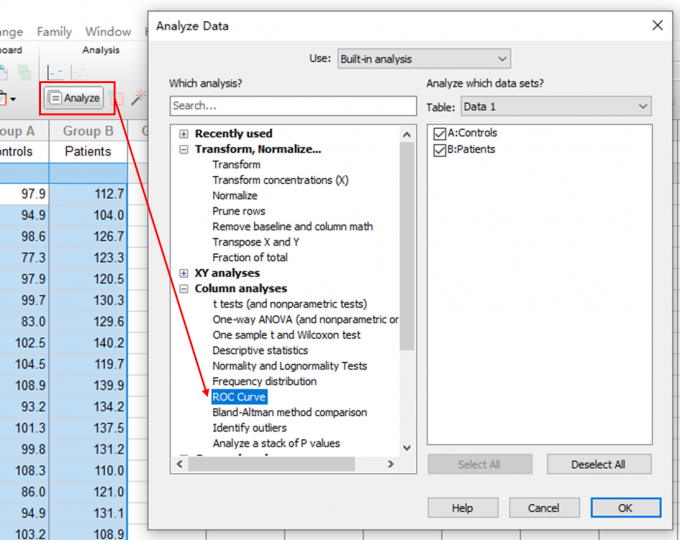Open the Use: Built-in analysis dropdown
Image resolution: width=680 pixels, height=540 pixels.
[x=423, y=59]
